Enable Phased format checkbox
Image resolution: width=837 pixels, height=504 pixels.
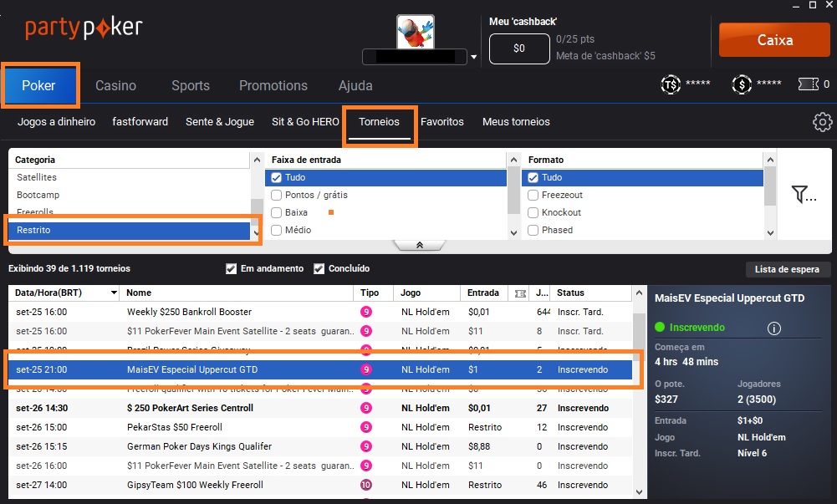pos(533,231)
